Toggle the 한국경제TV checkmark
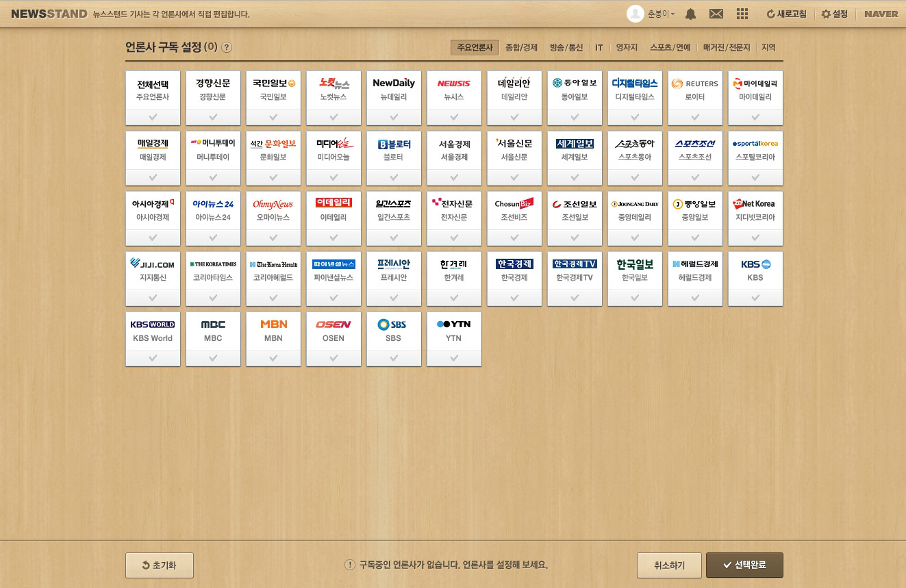The image size is (906, 588). tap(575, 298)
